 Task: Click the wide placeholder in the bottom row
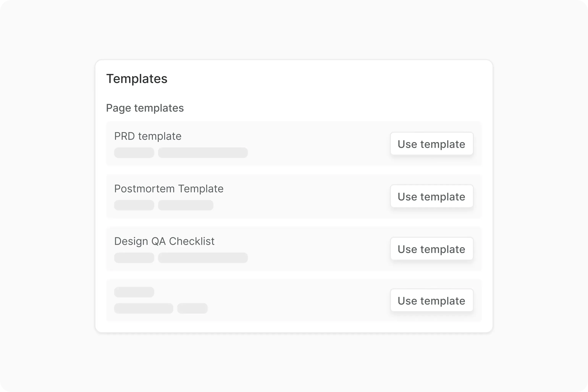click(x=143, y=308)
